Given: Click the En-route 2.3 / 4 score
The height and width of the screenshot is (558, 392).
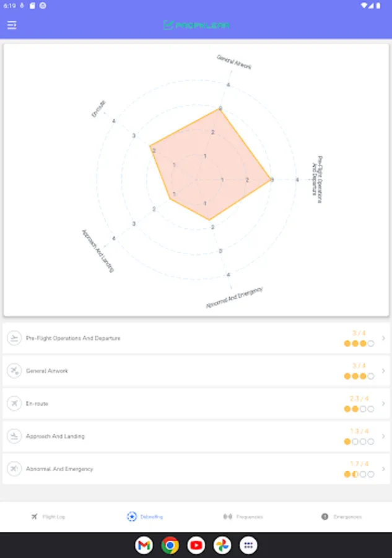Looking at the screenshot, I should [359, 399].
